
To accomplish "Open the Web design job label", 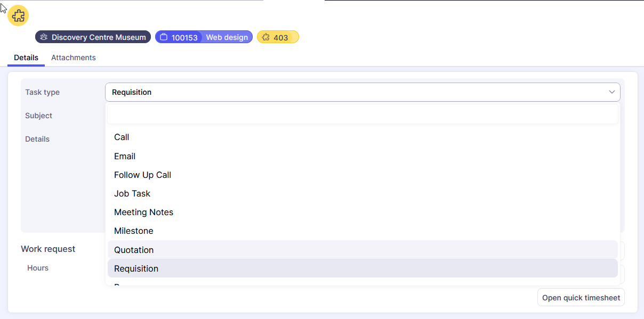I will [227, 37].
